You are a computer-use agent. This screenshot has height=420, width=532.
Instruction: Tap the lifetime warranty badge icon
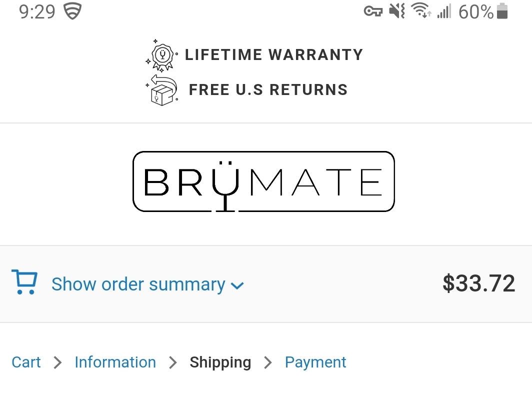coord(162,56)
